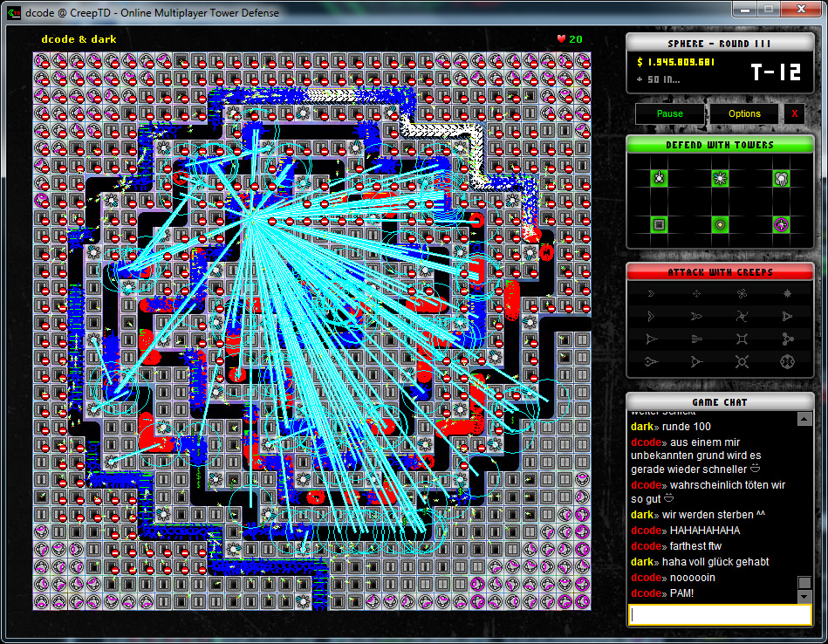The width and height of the screenshot is (828, 644).
Task: Send the dart creep with circle center
Action: tap(696, 362)
